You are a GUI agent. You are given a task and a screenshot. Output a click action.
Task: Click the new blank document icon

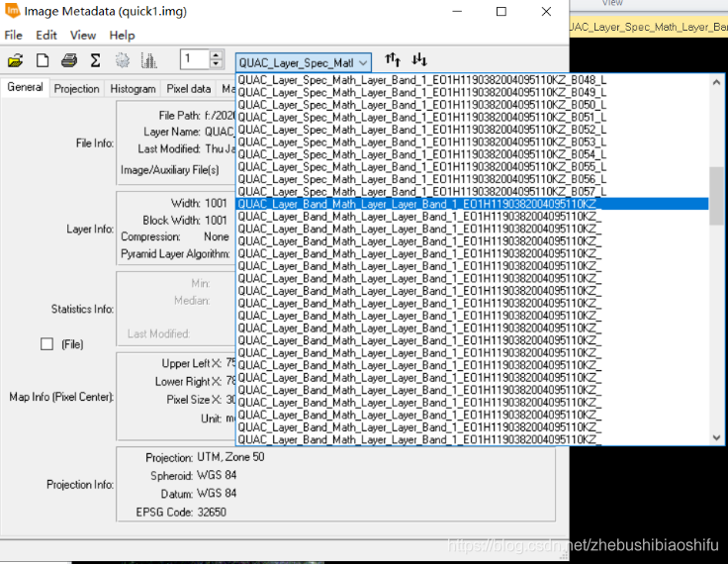[43, 60]
